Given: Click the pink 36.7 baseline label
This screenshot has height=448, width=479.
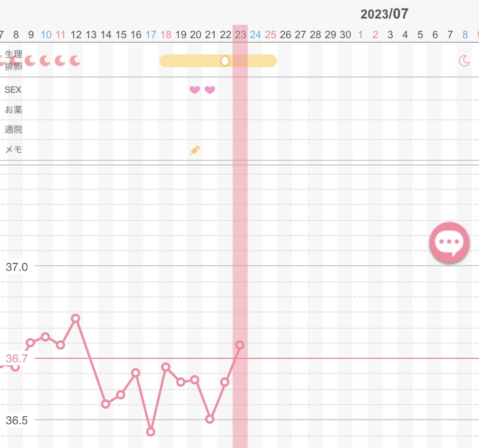Looking at the screenshot, I should point(17,358).
